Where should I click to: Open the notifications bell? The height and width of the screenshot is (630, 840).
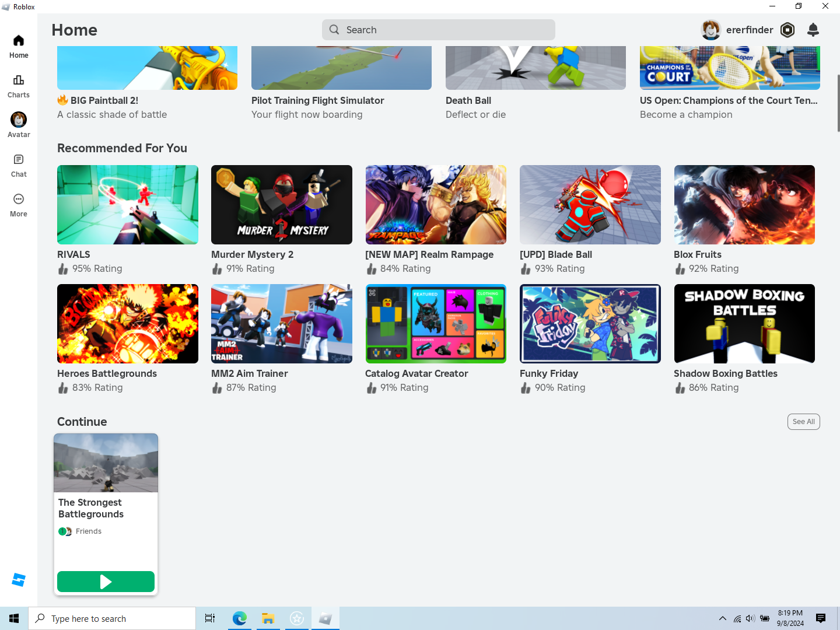click(813, 30)
